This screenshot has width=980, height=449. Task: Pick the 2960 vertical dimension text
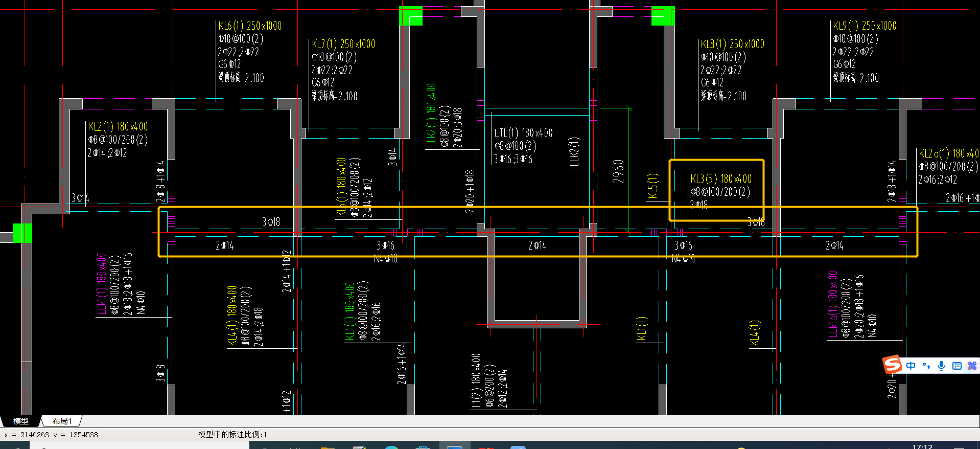point(618,171)
